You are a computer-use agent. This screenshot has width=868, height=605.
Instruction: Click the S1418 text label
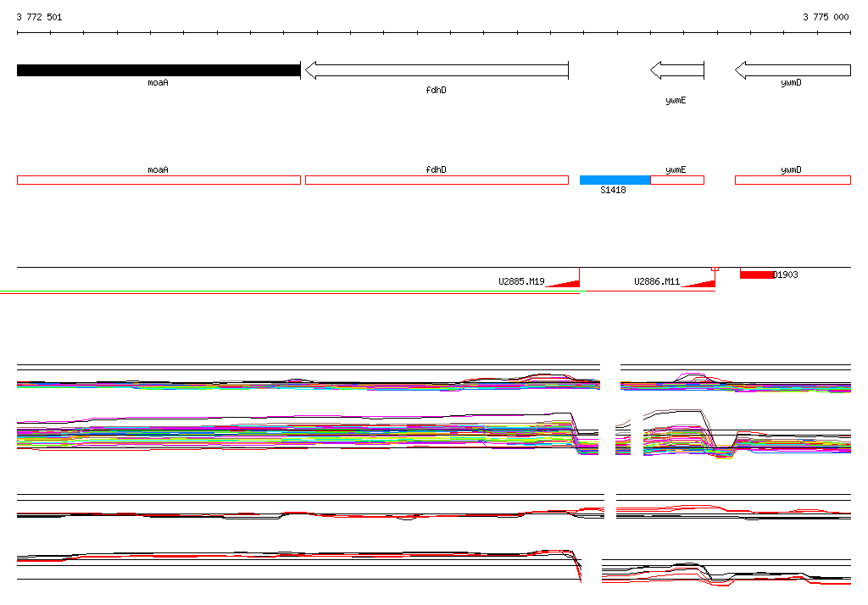coord(613,191)
